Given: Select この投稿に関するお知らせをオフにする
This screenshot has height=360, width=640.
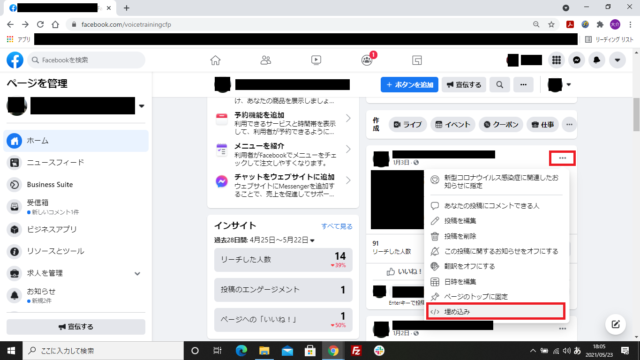Looking at the screenshot, I should (x=496, y=251).
